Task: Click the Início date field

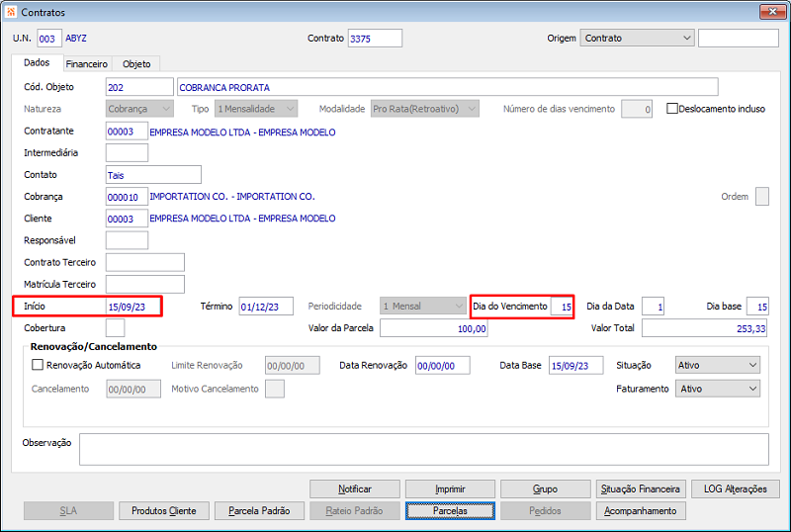Action: point(133,307)
